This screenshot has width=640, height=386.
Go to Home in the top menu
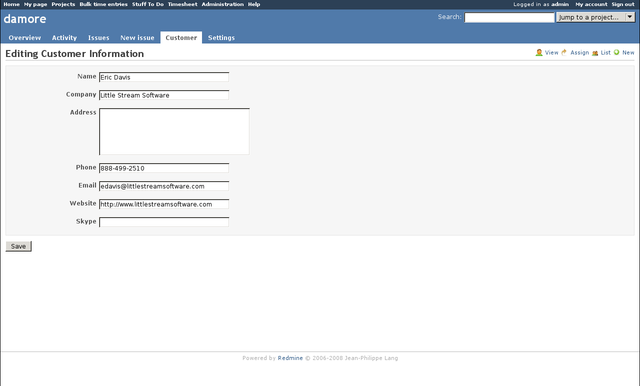[x=11, y=4]
